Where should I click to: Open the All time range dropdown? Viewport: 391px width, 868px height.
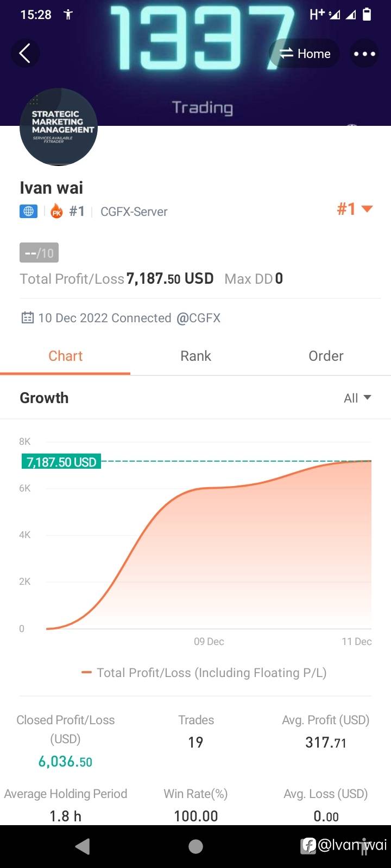pos(357,398)
